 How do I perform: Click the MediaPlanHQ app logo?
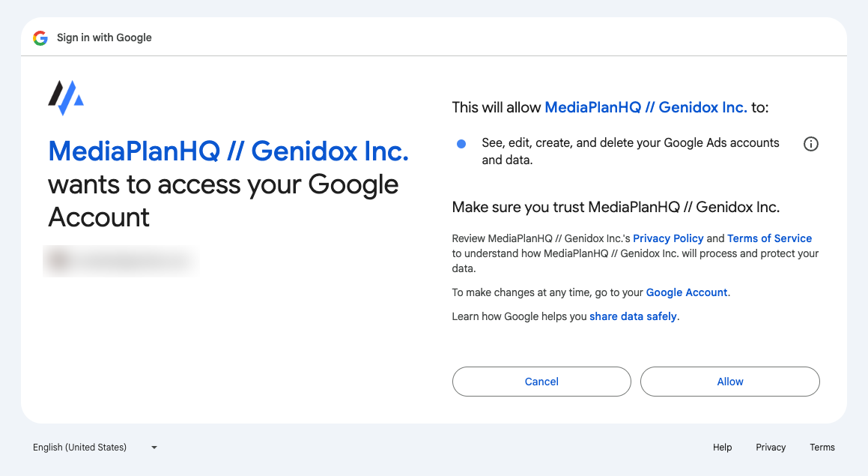coord(66,97)
